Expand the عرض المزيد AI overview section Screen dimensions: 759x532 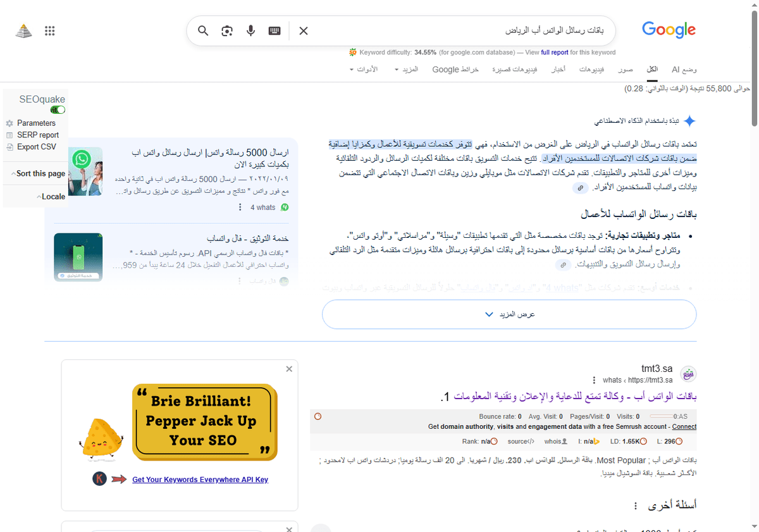pos(509,314)
